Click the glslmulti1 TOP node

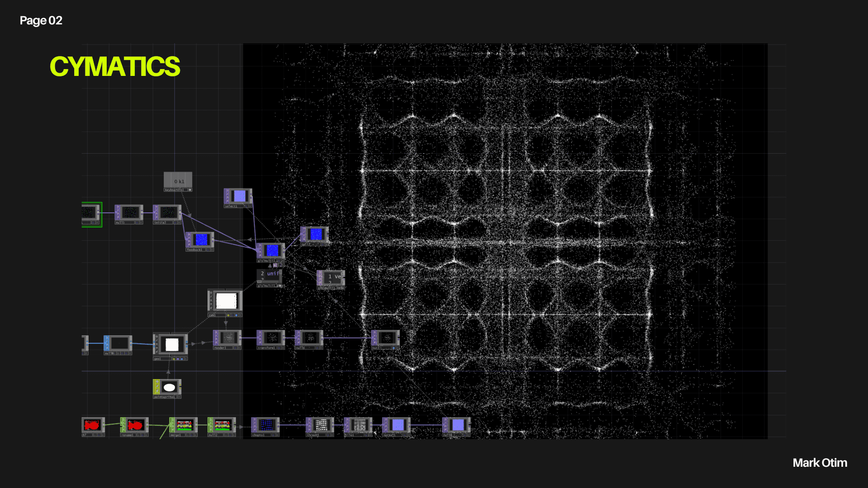[272, 250]
